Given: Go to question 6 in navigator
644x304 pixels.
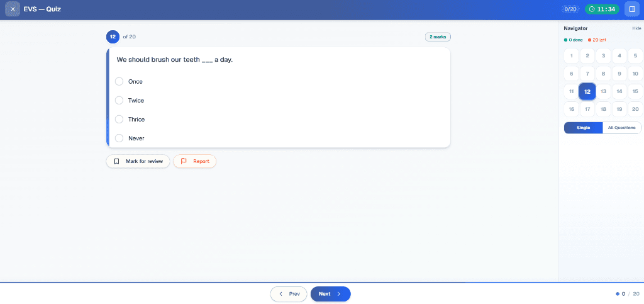Looking at the screenshot, I should click(x=571, y=74).
